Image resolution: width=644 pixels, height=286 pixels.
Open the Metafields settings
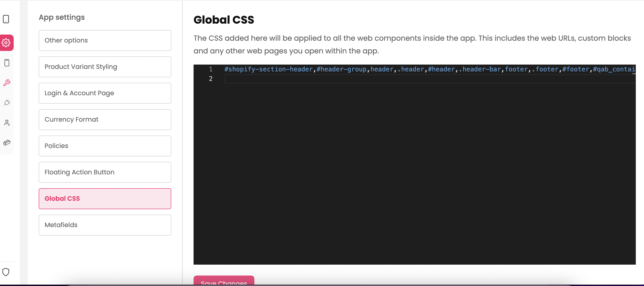(105, 225)
